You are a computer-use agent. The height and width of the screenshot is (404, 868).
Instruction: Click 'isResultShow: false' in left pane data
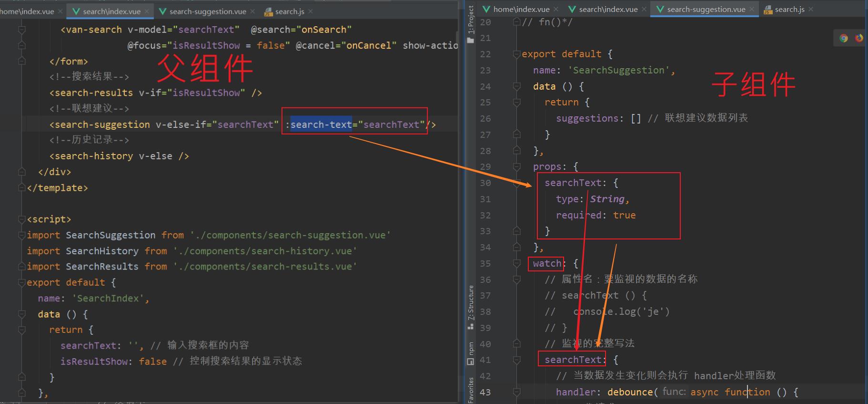pyautogui.click(x=113, y=362)
